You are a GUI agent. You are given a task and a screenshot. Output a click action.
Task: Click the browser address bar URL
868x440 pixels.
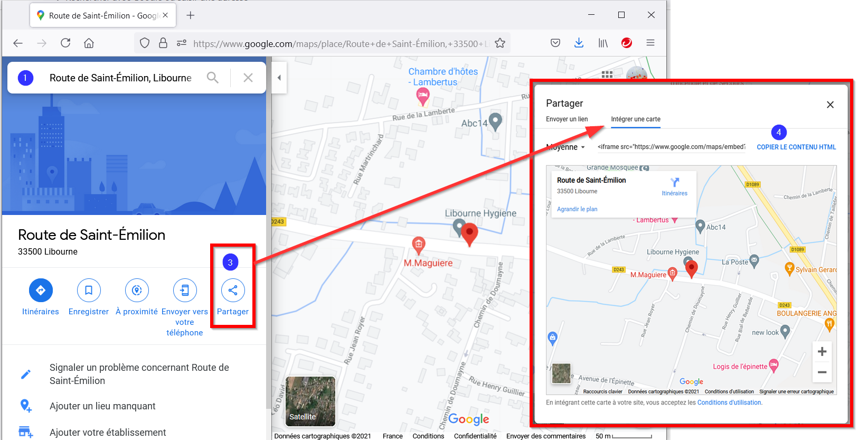pos(341,44)
